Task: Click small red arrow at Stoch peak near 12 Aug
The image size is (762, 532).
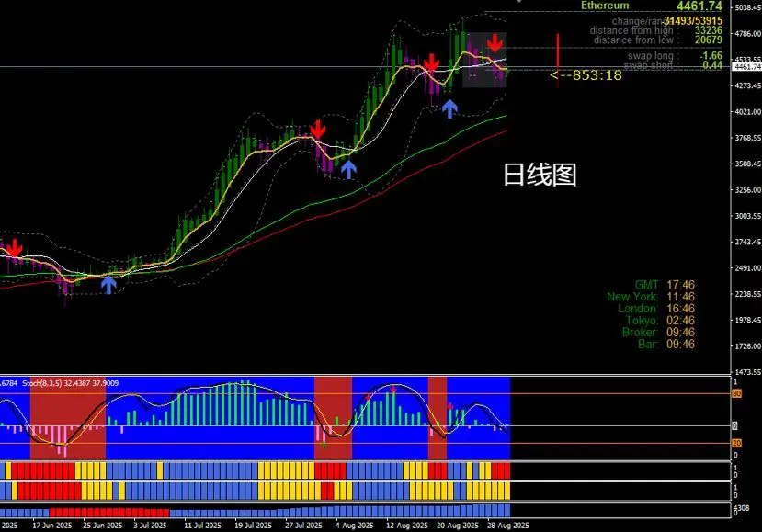Action: 393,390
